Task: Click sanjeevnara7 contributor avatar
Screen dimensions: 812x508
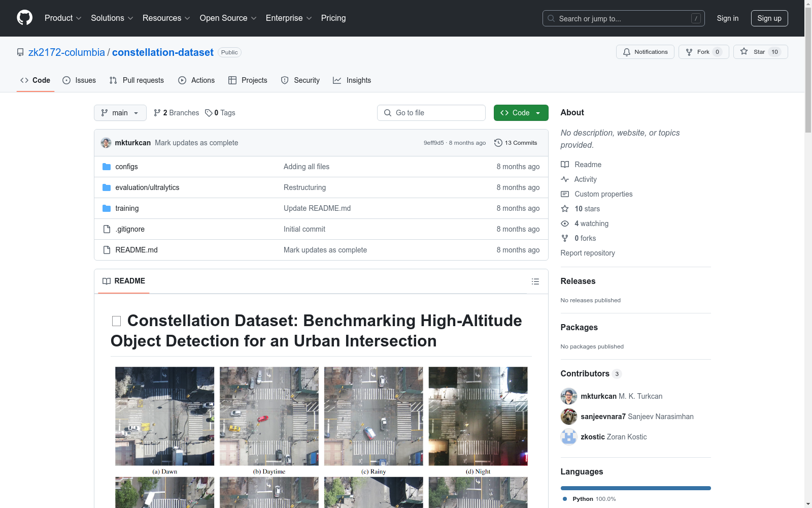Action: click(569, 417)
